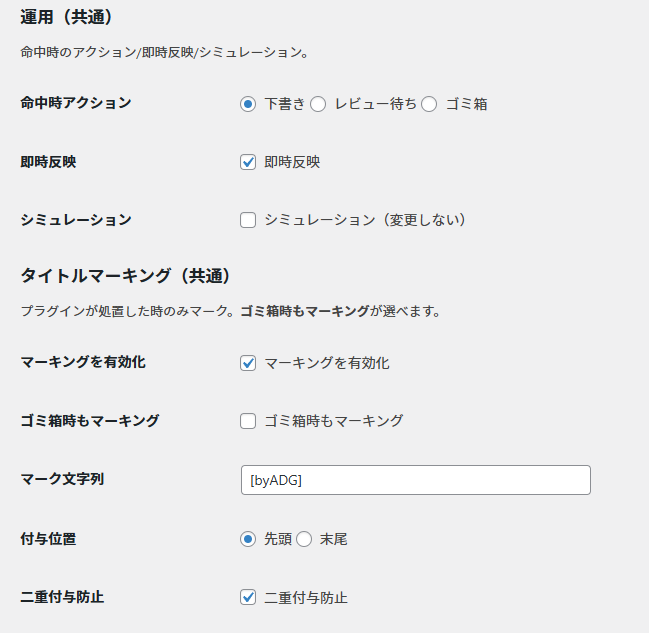Choose ゴミ箱 as the 命中時アクション
This screenshot has height=633, width=649.
coord(429,104)
